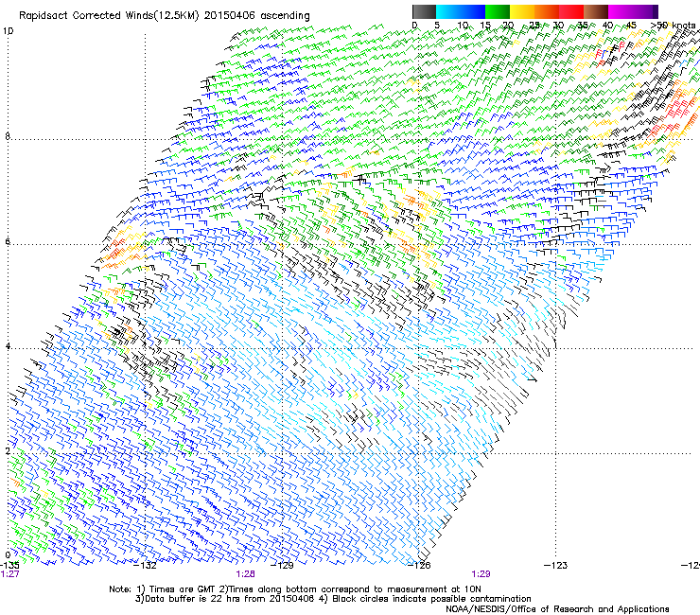
Task: Select the magenta 40-45 knots legend color
Action: click(621, 11)
